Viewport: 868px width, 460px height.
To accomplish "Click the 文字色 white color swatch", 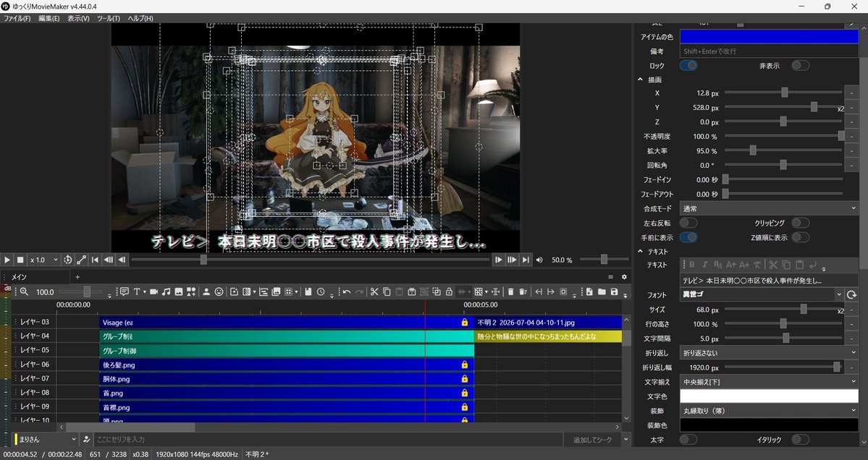I will (769, 396).
